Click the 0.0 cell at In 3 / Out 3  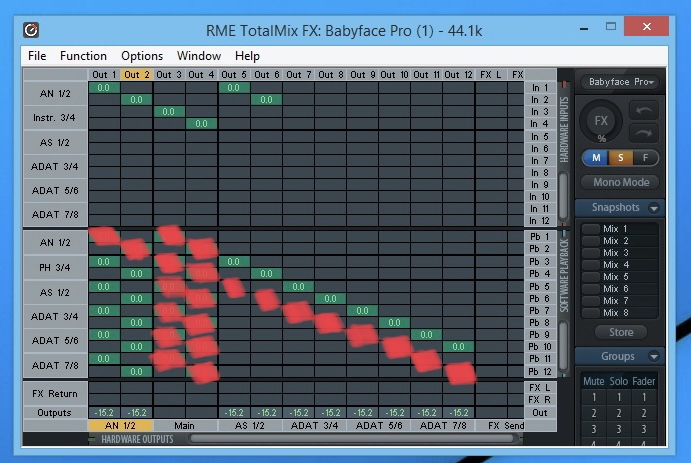(x=169, y=111)
